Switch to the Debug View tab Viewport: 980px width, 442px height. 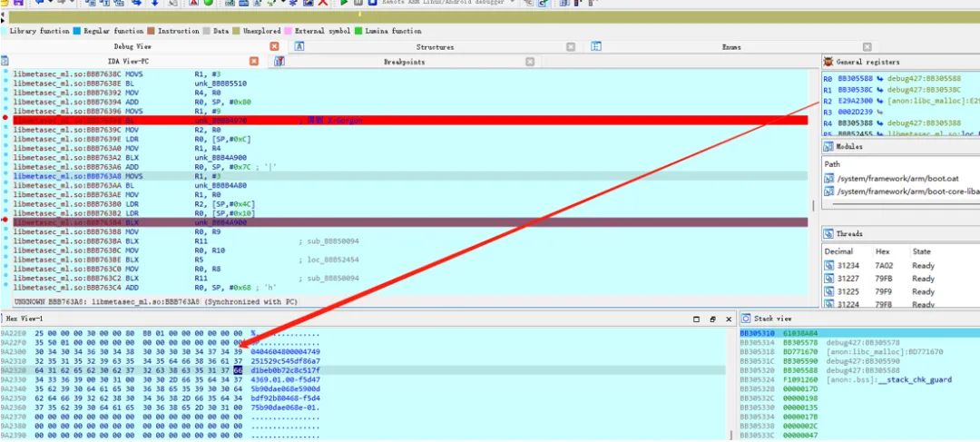(x=132, y=46)
